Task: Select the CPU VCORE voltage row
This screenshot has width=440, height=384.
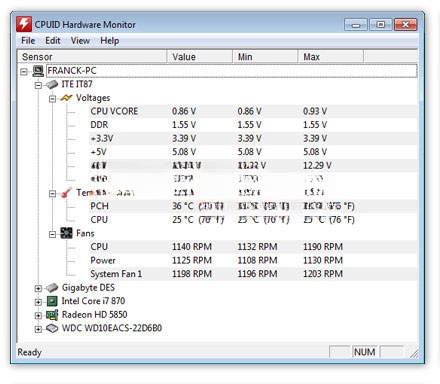Action: (253, 111)
